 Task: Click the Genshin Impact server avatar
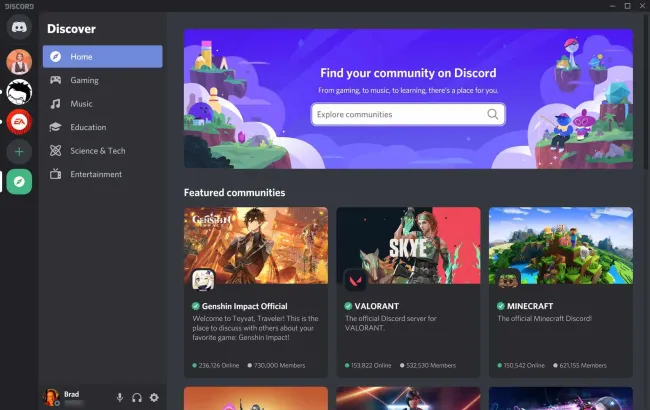(x=203, y=281)
